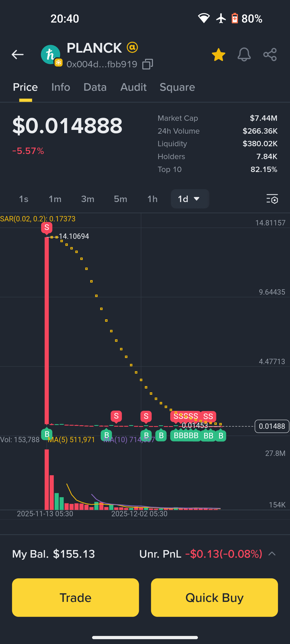Switch to the Info tab
The width and height of the screenshot is (290, 644).
pyautogui.click(x=61, y=87)
